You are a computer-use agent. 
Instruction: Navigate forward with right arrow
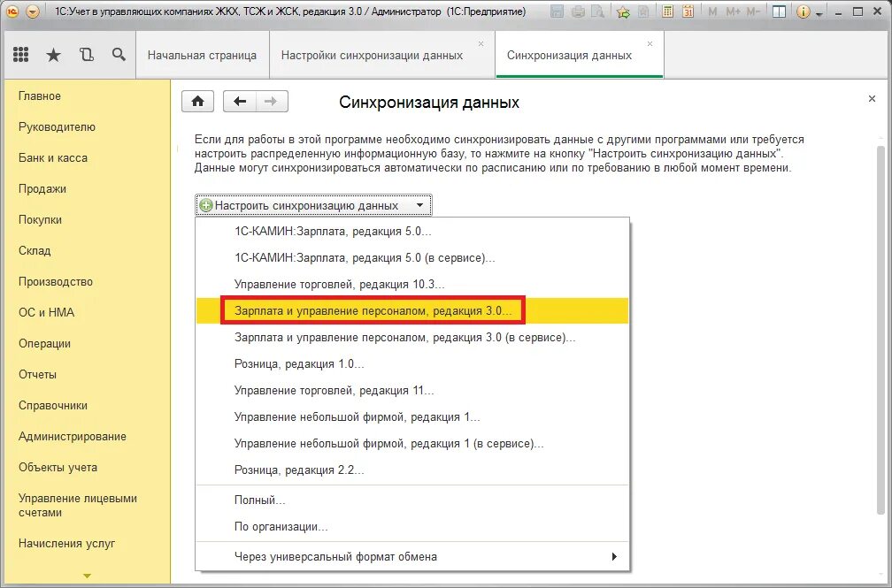(272, 101)
